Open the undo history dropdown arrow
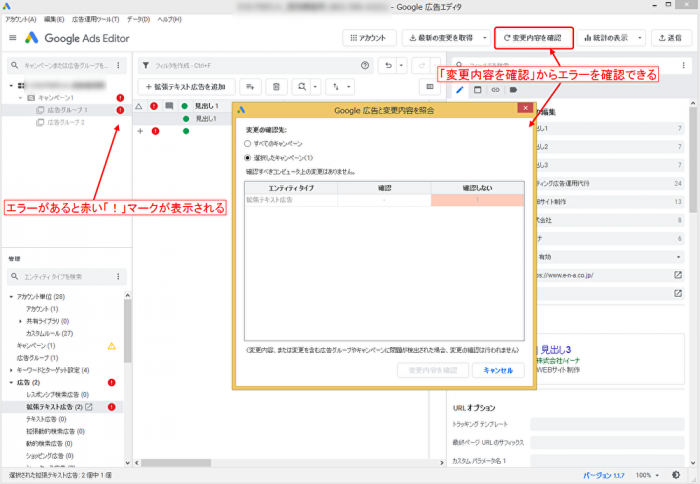The height and width of the screenshot is (484, 700). (x=401, y=66)
